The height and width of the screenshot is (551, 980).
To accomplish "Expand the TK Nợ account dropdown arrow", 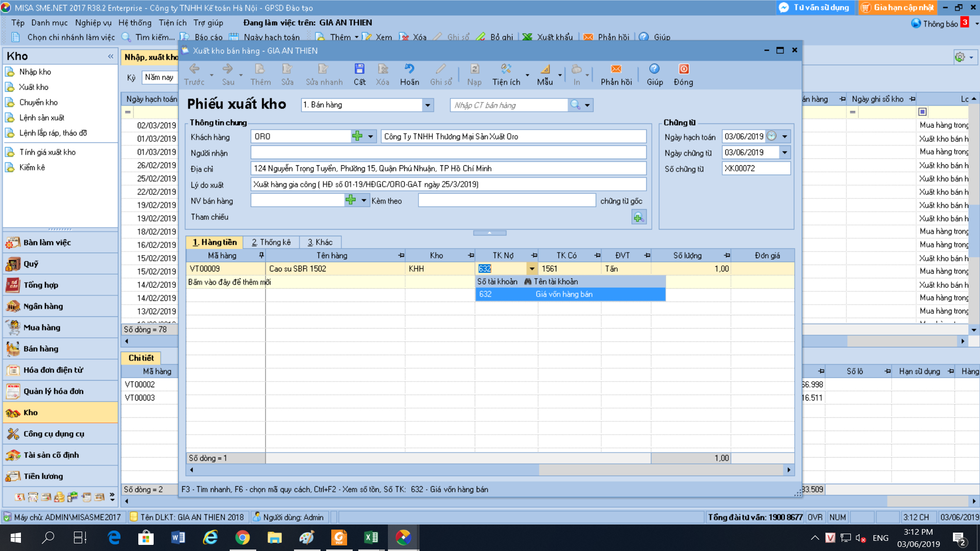I will coord(532,269).
